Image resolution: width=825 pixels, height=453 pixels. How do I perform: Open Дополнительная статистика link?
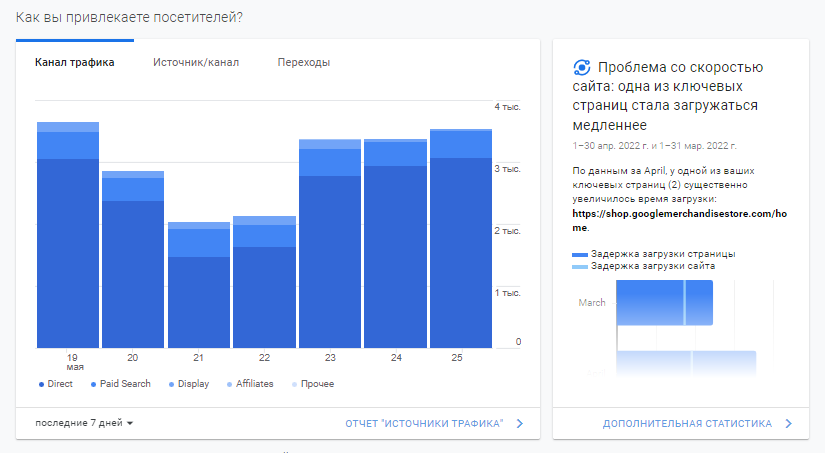tap(687, 423)
